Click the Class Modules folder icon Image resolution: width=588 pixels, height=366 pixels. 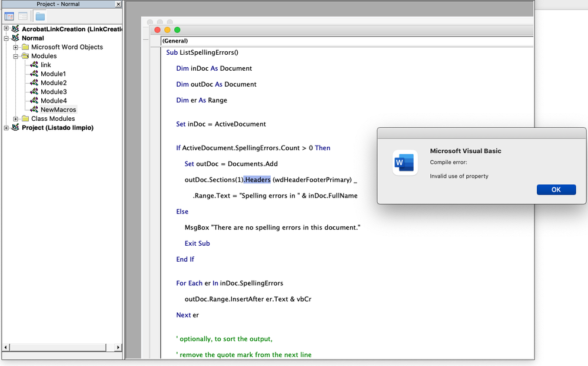[25, 118]
